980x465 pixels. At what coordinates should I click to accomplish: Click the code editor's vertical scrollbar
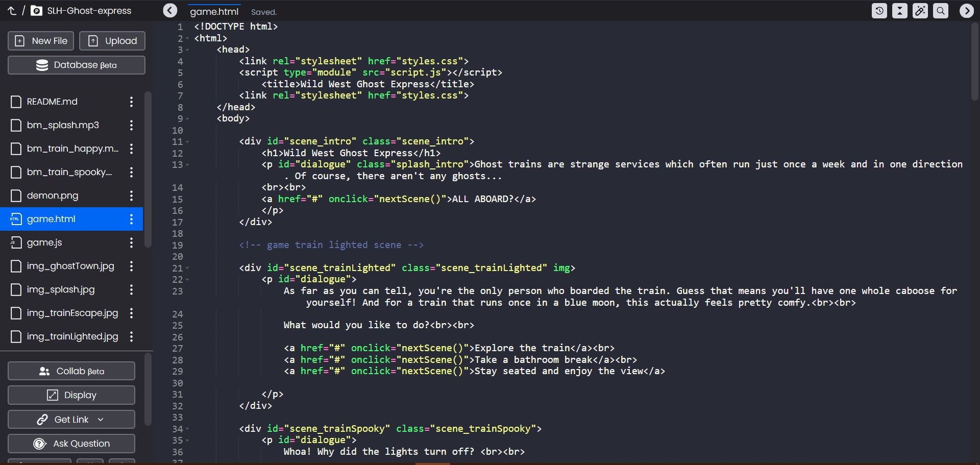(x=974, y=61)
